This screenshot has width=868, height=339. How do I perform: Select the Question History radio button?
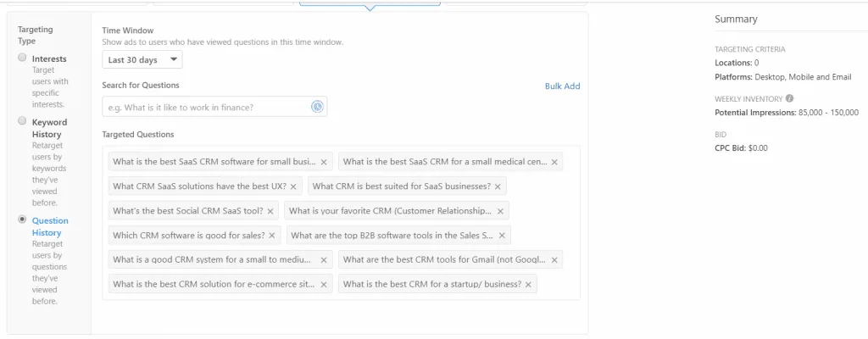point(22,220)
